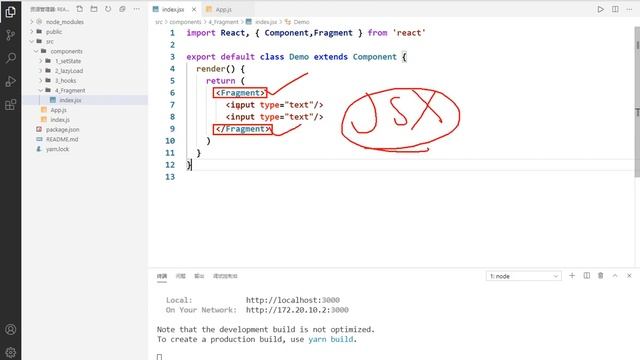Click the editor vertical scrollbar

click(637, 102)
